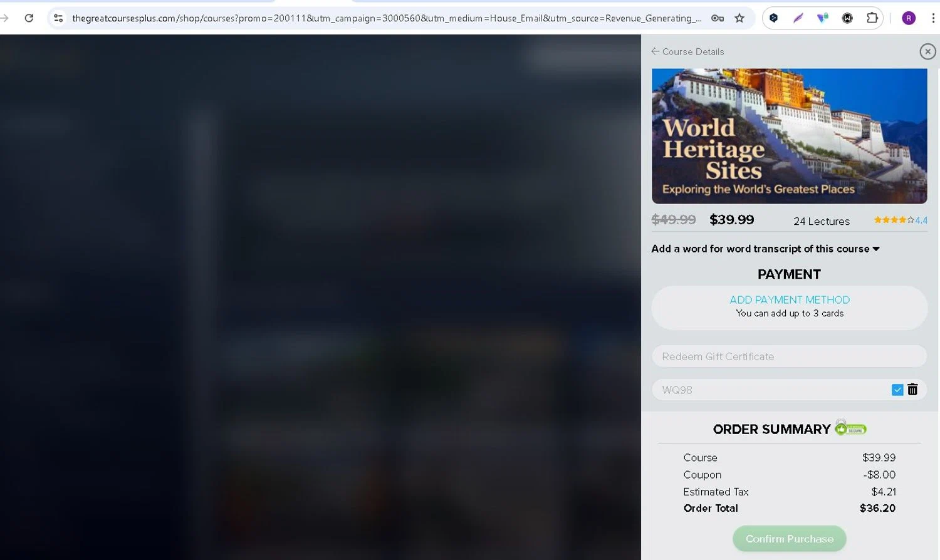The image size is (940, 560).
Task: Open the purple R profile avatar
Action: (x=909, y=18)
